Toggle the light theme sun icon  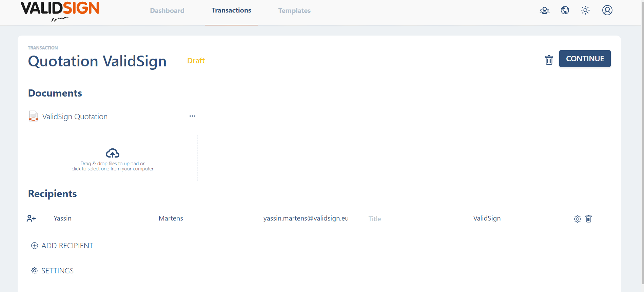click(x=585, y=11)
